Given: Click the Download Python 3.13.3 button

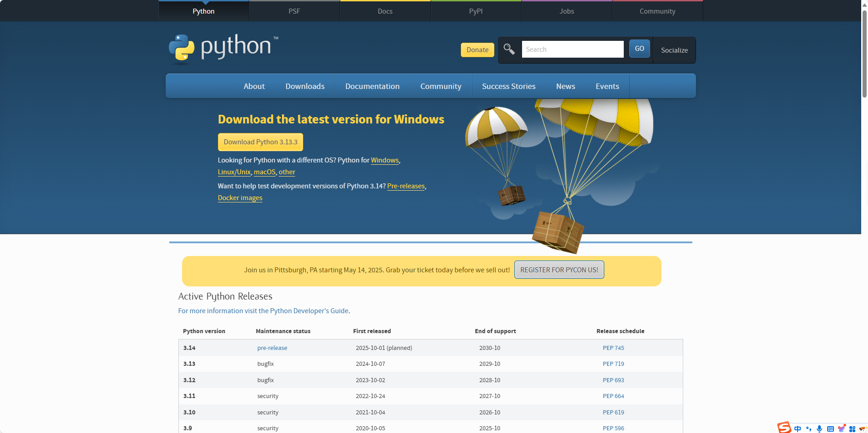Looking at the screenshot, I should click(x=260, y=142).
